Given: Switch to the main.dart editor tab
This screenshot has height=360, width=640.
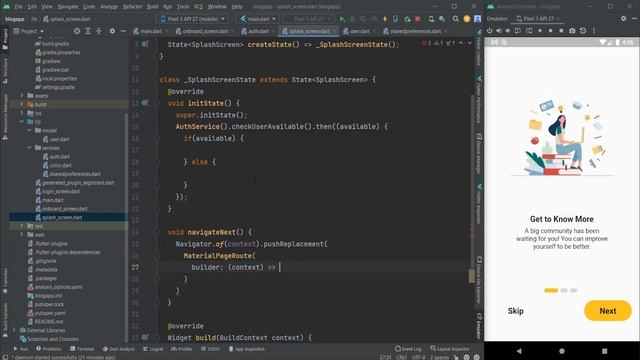Looking at the screenshot, I should point(150,31).
